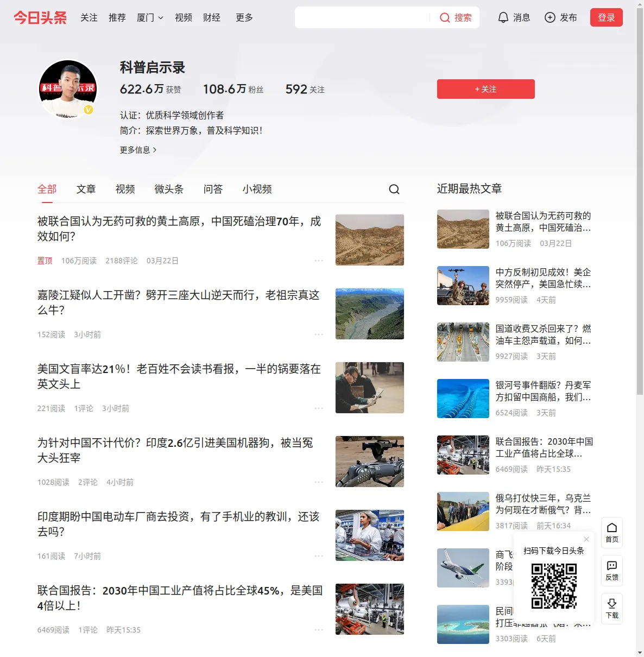The image size is (644, 657).
Task: Open more options for 美国文盲率 article
Action: [319, 408]
